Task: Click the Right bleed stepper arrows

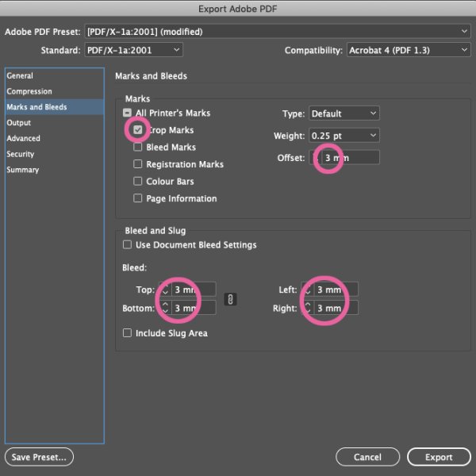Action: tap(308, 308)
